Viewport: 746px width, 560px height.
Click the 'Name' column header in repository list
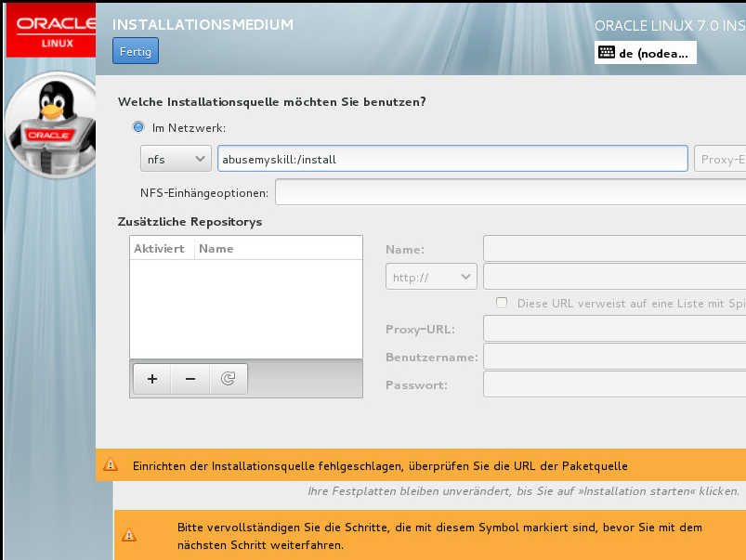point(216,248)
